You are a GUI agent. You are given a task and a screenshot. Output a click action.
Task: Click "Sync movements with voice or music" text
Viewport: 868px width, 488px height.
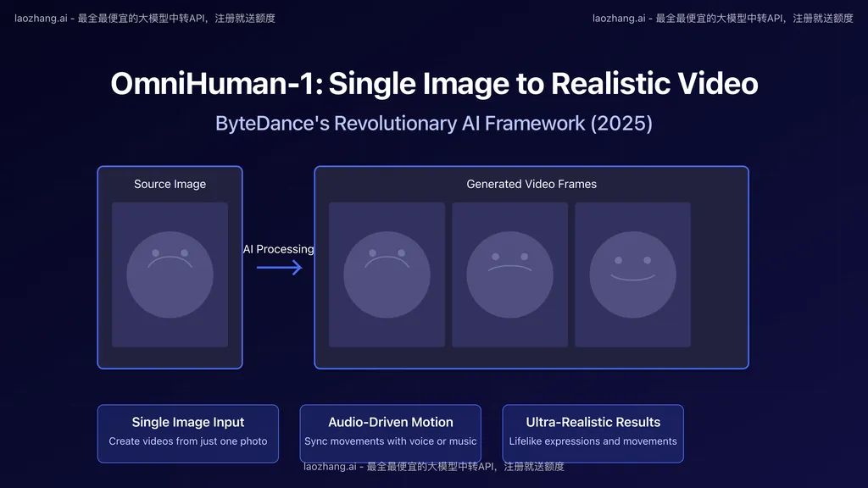click(x=391, y=441)
